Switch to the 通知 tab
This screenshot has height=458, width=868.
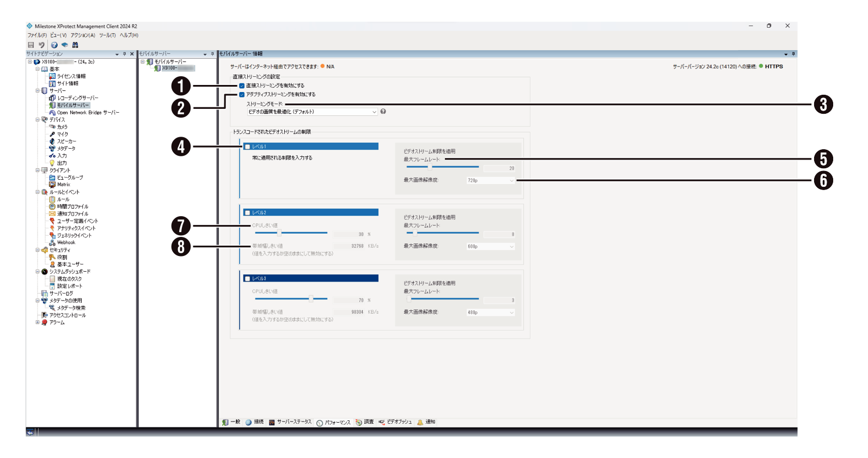pos(426,422)
